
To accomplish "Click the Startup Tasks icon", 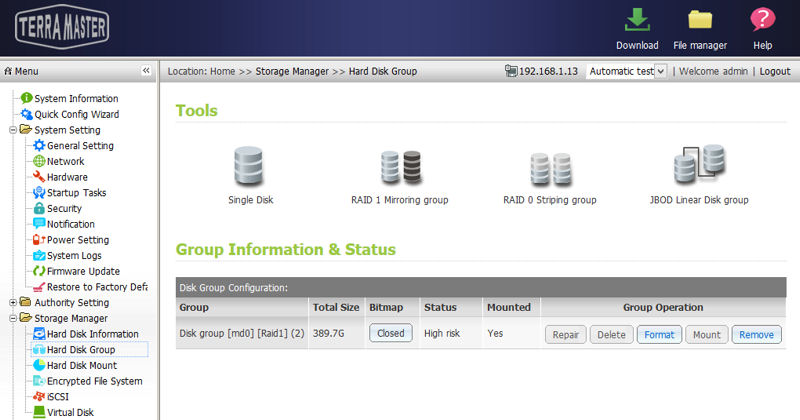I will [39, 192].
